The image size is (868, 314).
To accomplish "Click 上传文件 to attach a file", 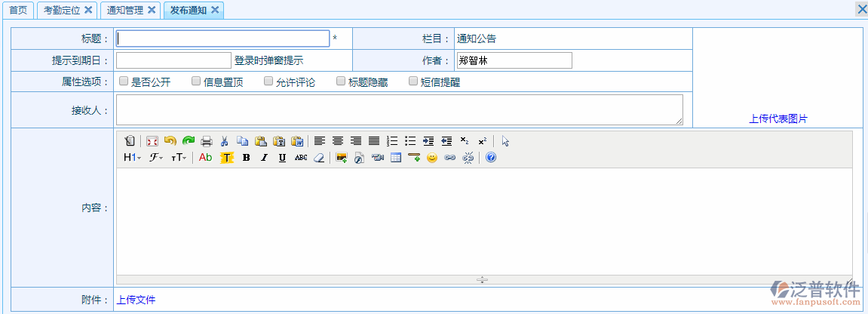I will click(136, 300).
